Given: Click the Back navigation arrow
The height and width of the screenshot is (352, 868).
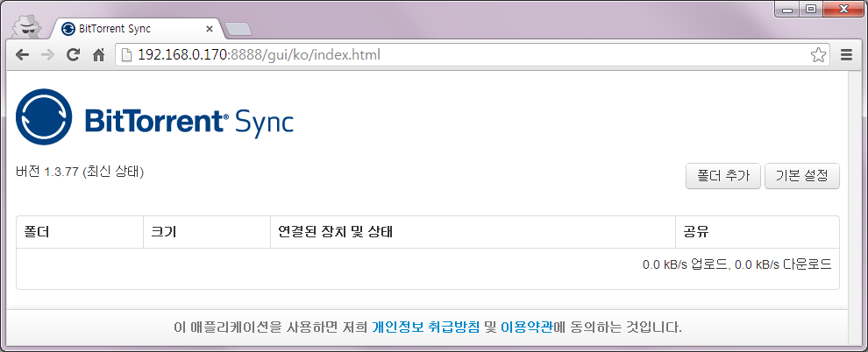Looking at the screenshot, I should [x=22, y=54].
